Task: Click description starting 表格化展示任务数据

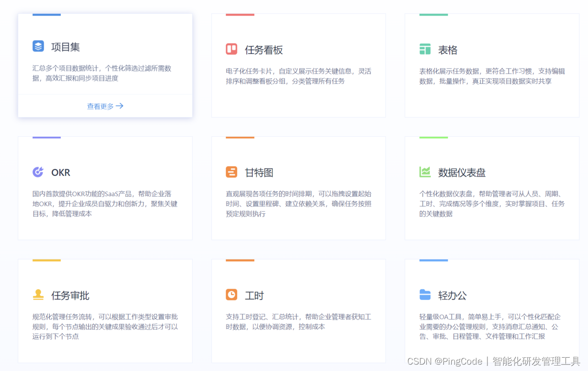Action: tap(492, 76)
